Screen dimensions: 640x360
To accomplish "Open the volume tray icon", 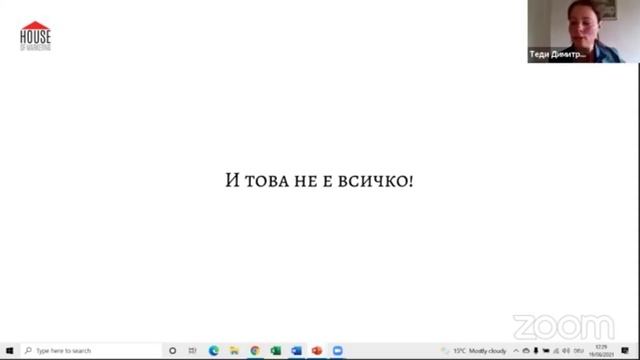I will (566, 351).
